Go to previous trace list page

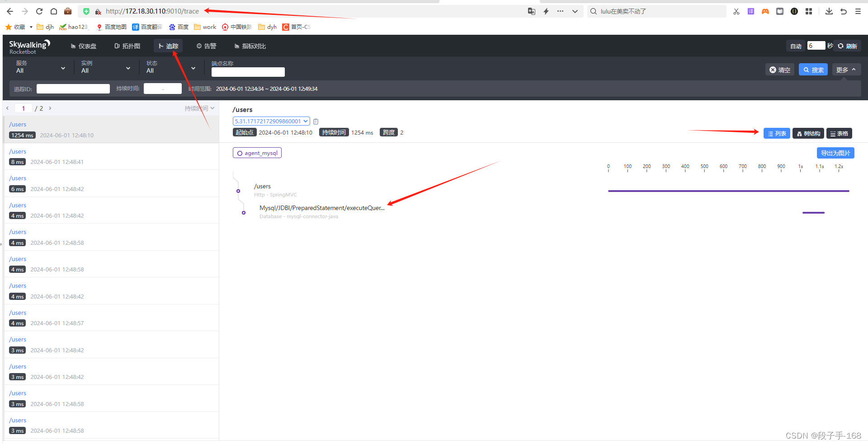8,108
